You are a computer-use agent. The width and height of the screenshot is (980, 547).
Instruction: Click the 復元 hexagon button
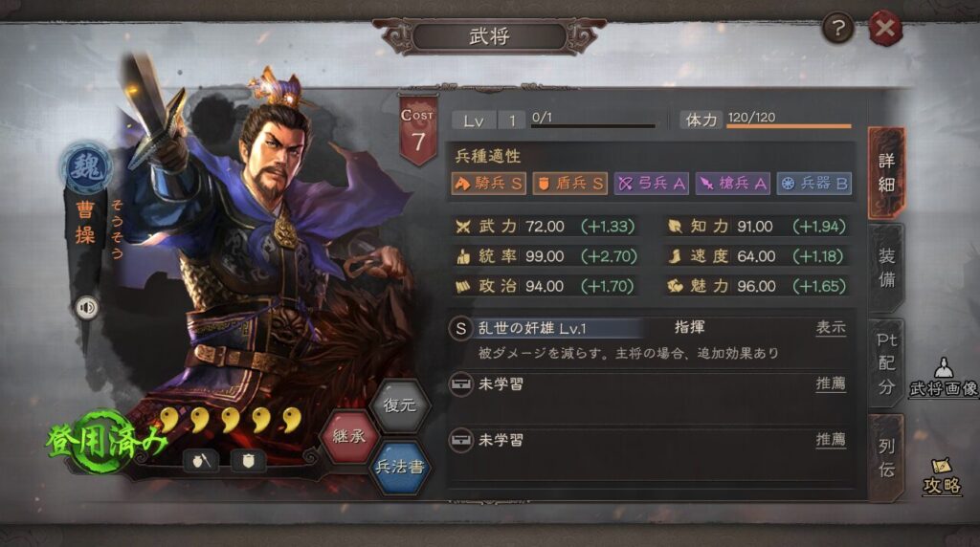399,405
